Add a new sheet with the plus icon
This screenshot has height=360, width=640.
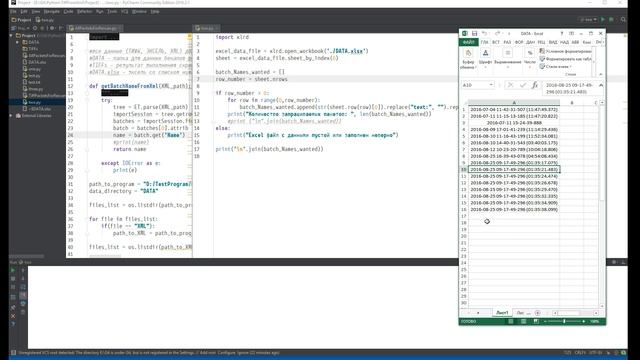click(538, 313)
